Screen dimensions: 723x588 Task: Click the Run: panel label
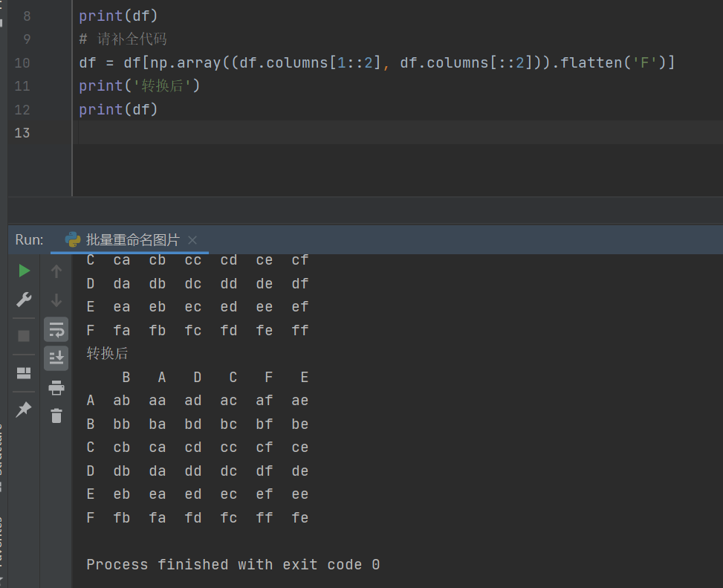tap(29, 240)
